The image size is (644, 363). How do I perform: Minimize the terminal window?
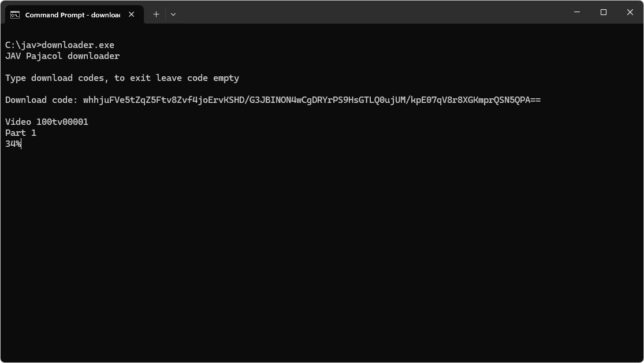point(577,12)
